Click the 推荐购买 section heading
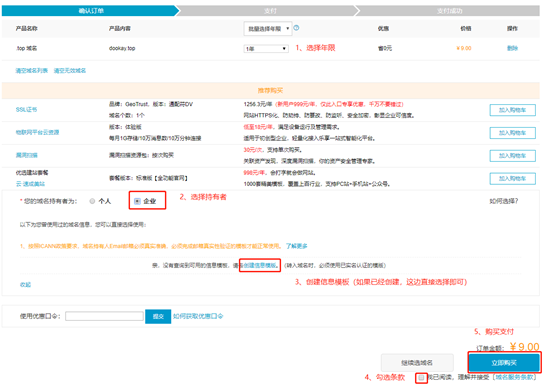This screenshot has height=386, width=554. point(270,90)
